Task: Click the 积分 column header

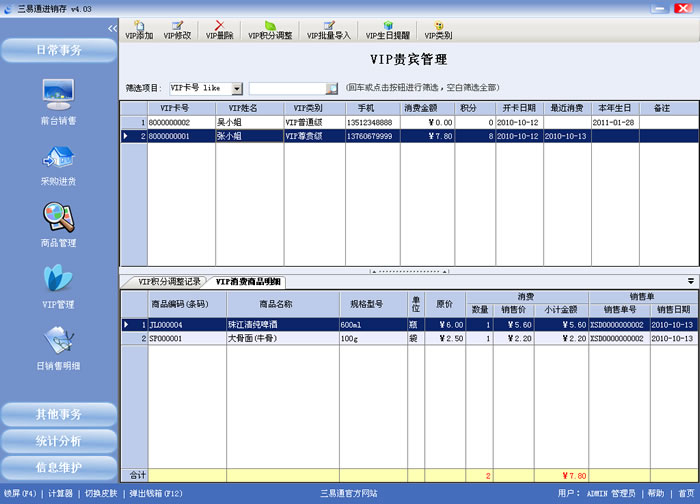Action: point(475,108)
